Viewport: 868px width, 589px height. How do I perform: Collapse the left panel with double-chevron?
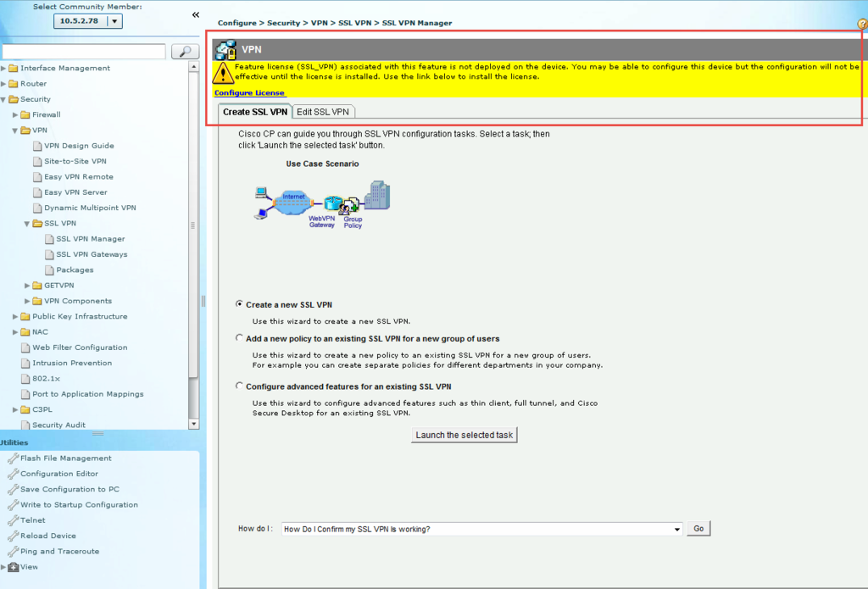point(196,15)
